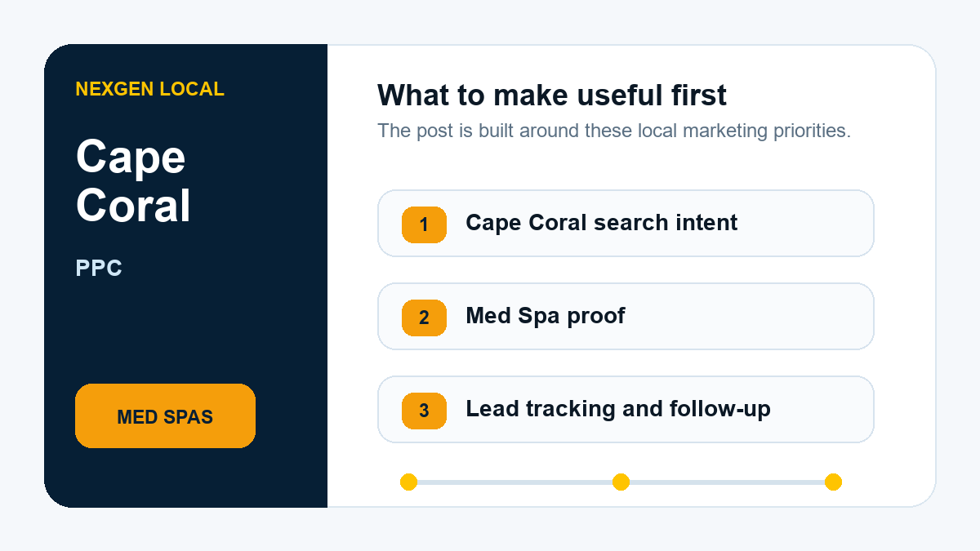The height and width of the screenshot is (551, 980).
Task: Click the Med Spa proof text
Action: (545, 316)
